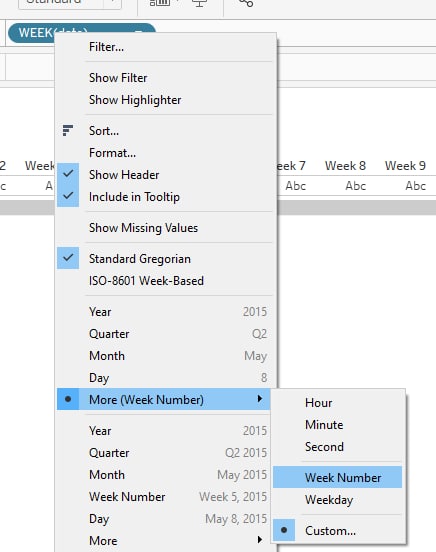Select discrete Year 2015 date part
The width and height of the screenshot is (436, 552).
click(164, 312)
